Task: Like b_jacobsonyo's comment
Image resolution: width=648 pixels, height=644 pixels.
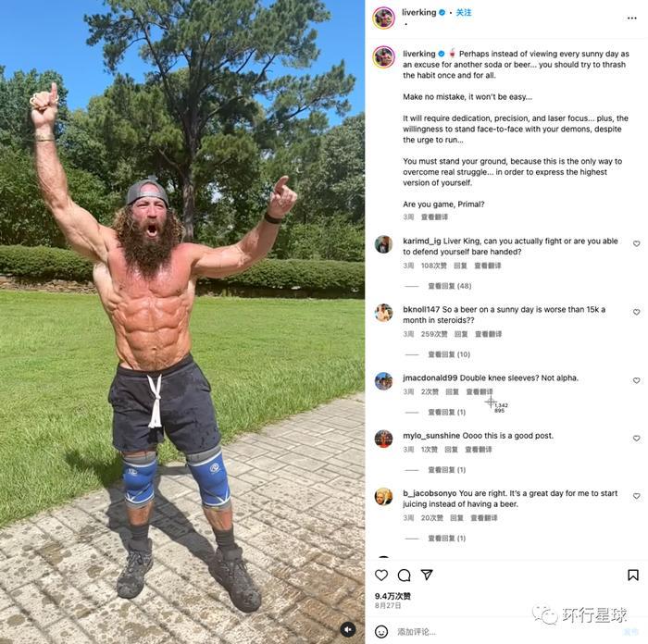Action: pos(637,496)
